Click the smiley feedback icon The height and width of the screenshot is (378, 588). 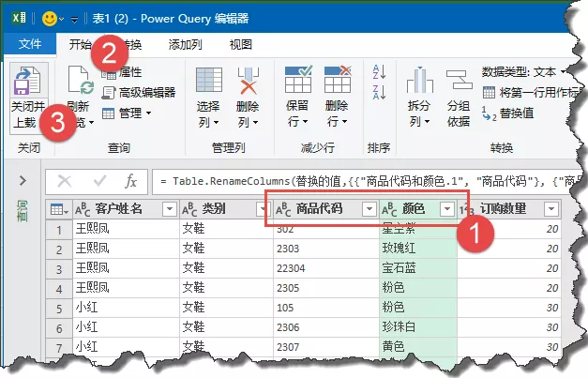coord(50,18)
